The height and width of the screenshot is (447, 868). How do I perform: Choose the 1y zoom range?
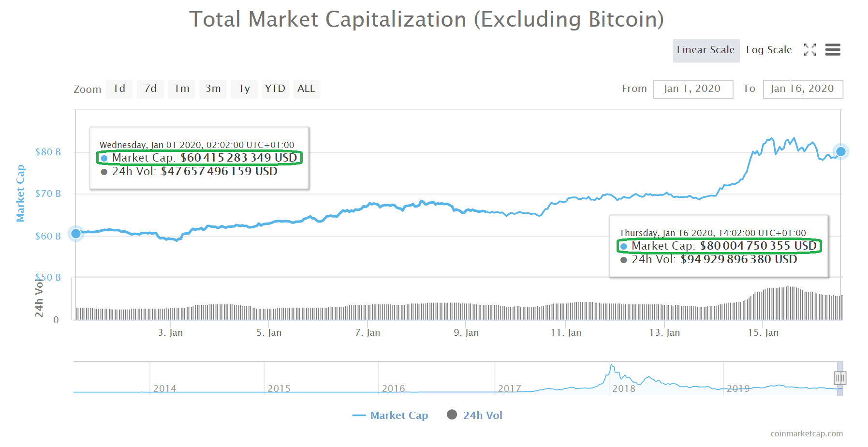(x=244, y=89)
